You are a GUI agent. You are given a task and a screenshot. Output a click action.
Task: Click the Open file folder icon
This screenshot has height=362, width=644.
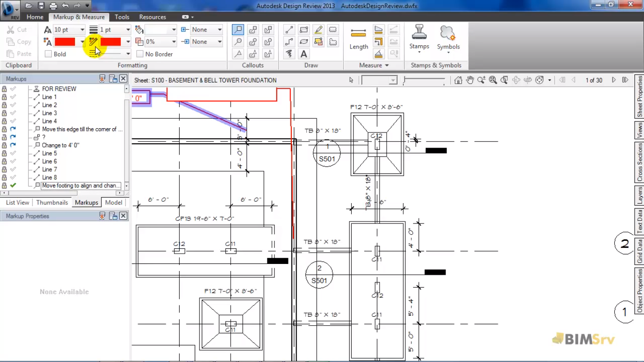point(29,6)
